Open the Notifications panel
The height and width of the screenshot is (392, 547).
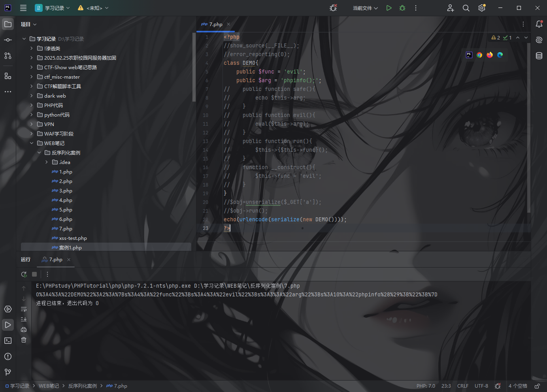pyautogui.click(x=539, y=24)
